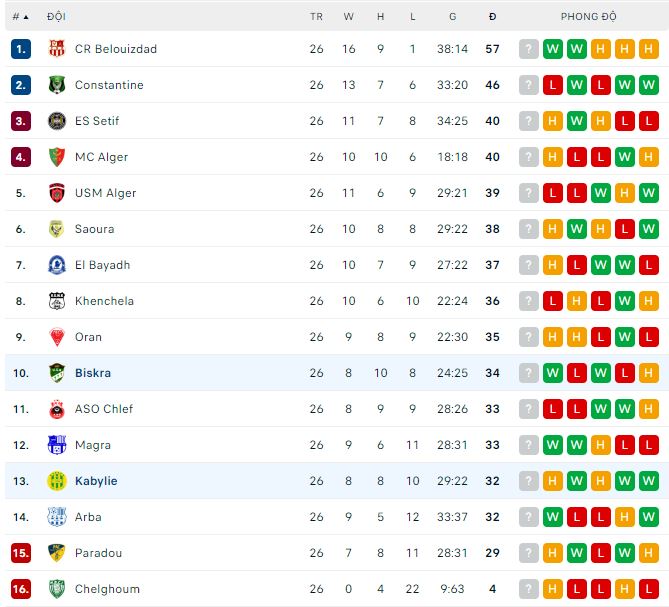Click the MC Alger team crest

(x=56, y=157)
